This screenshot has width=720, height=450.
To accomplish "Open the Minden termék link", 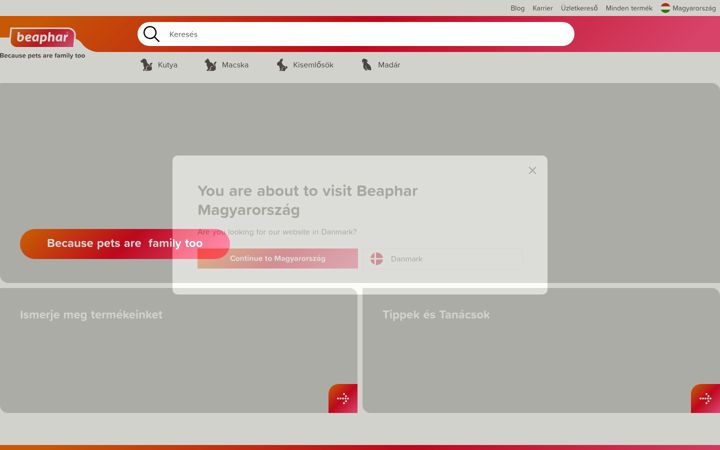I will click(629, 8).
